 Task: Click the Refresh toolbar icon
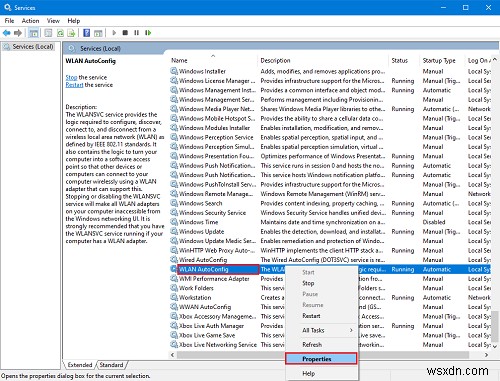click(60, 33)
